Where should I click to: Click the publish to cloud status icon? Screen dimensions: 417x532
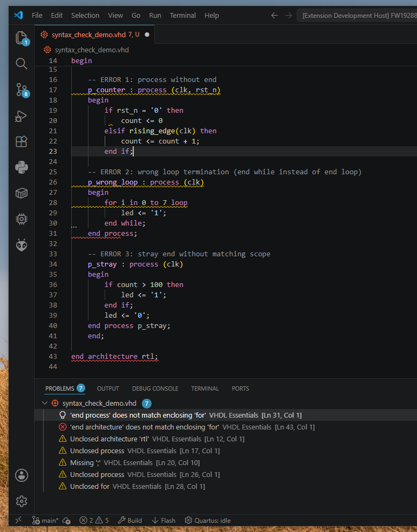pos(67,520)
